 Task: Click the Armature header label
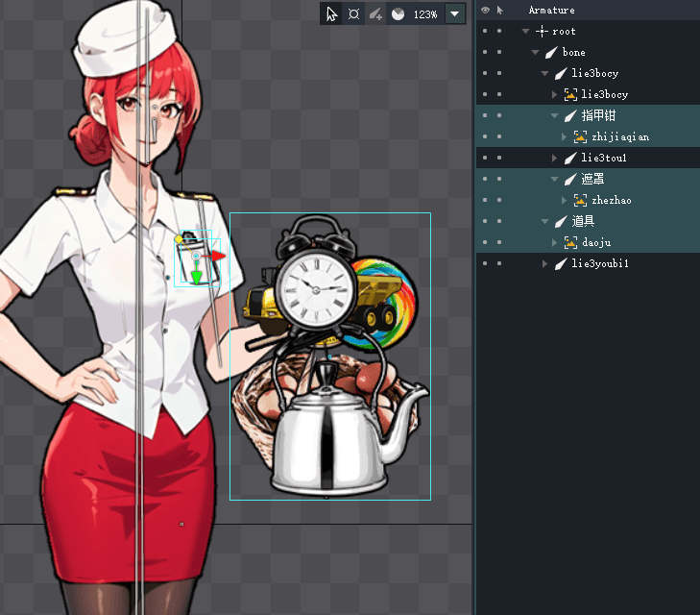[x=551, y=10]
